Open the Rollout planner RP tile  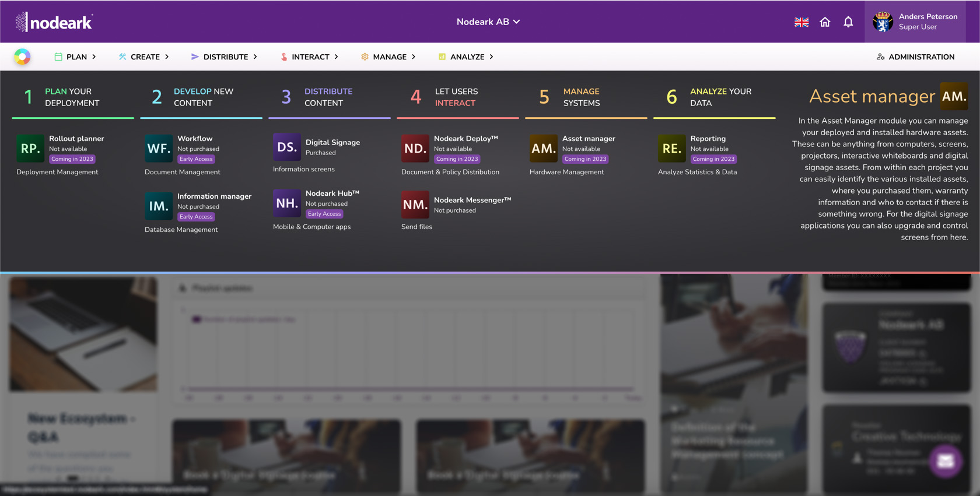[30, 148]
